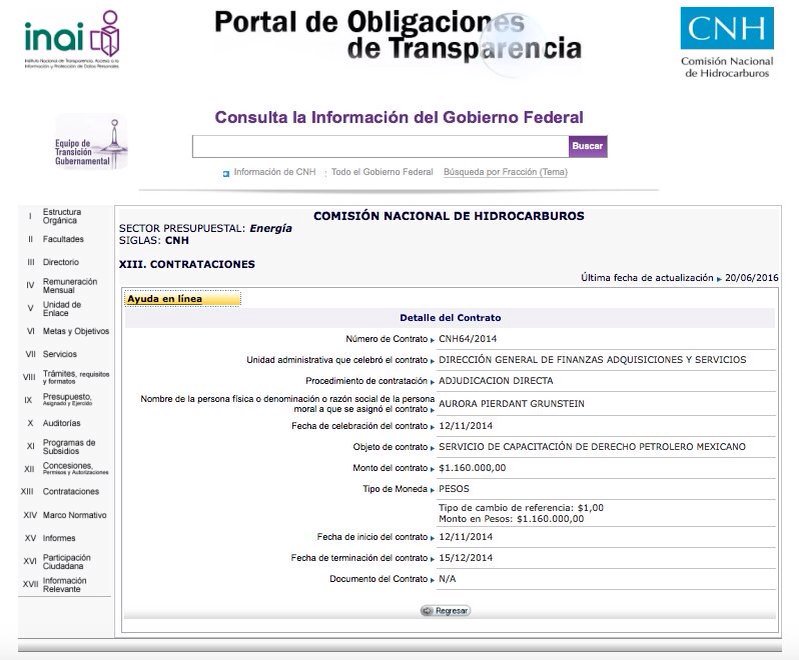Click the termination date 15/12/2014
Viewport: 799px width, 660px height.
(x=466, y=558)
